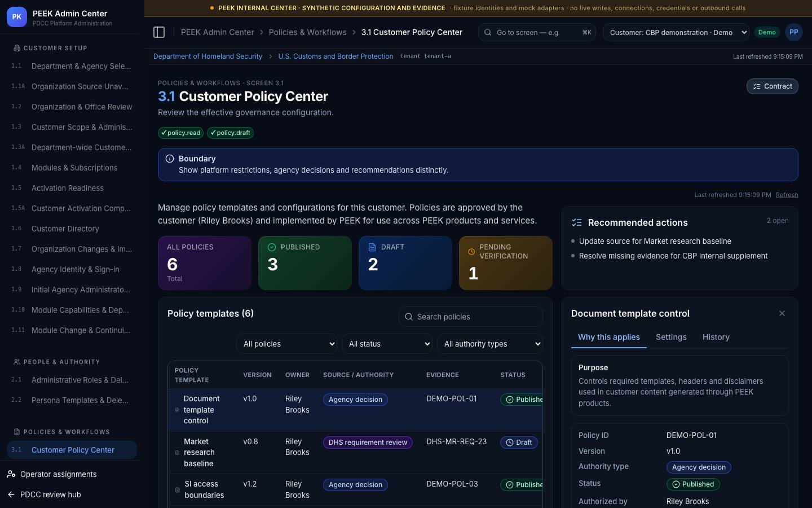Click the Draft status badge for Market research
812x508 pixels.
519,443
